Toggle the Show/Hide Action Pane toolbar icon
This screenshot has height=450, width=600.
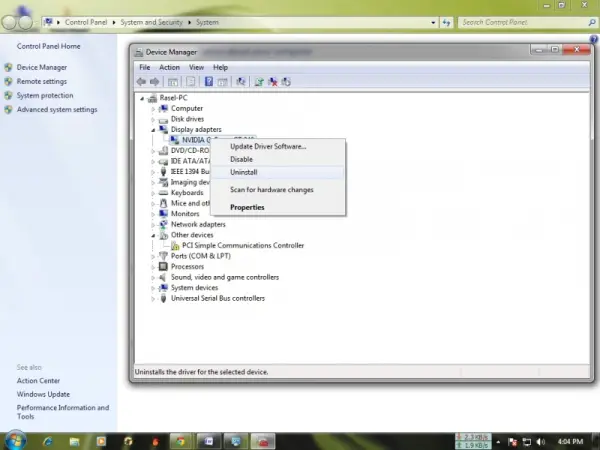222,82
